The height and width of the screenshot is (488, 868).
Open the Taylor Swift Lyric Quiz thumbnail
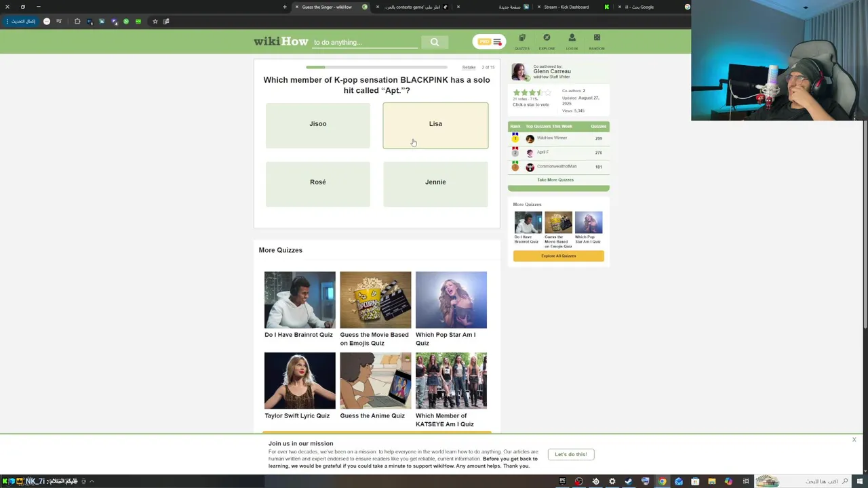(x=300, y=380)
